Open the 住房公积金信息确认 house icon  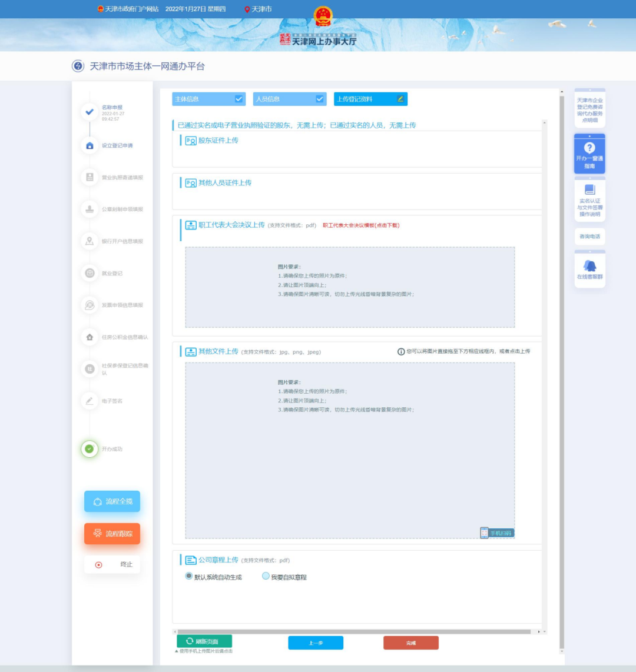tap(89, 337)
